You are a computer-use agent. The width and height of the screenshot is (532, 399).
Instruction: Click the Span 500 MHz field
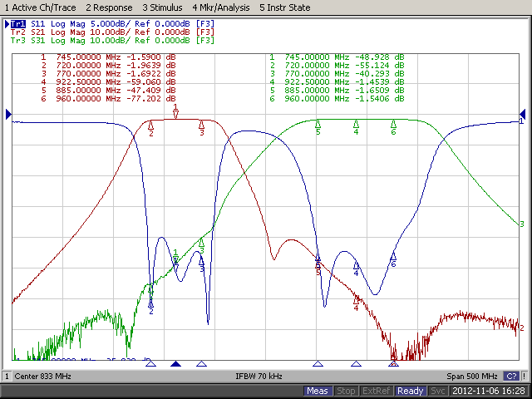coord(472,376)
